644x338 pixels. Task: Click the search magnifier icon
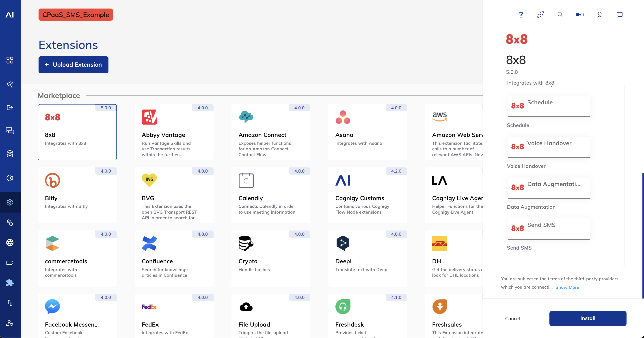click(560, 15)
